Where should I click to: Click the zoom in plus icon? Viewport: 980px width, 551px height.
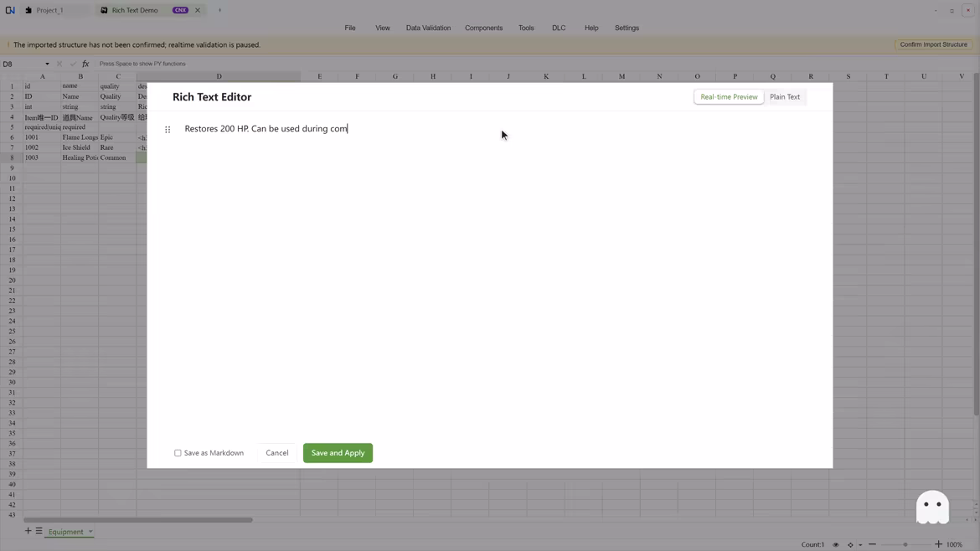[x=938, y=545]
